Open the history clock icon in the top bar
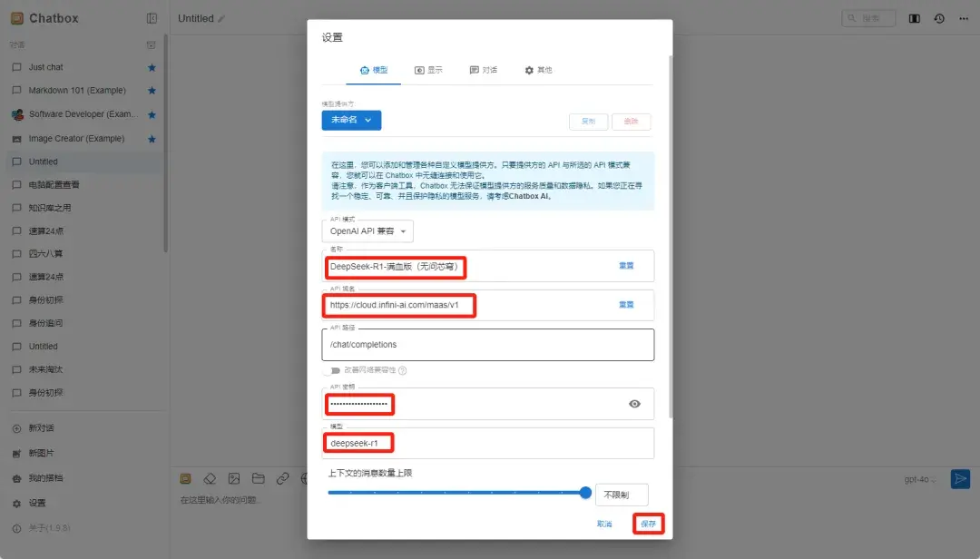This screenshot has height=559, width=980. pos(939,19)
